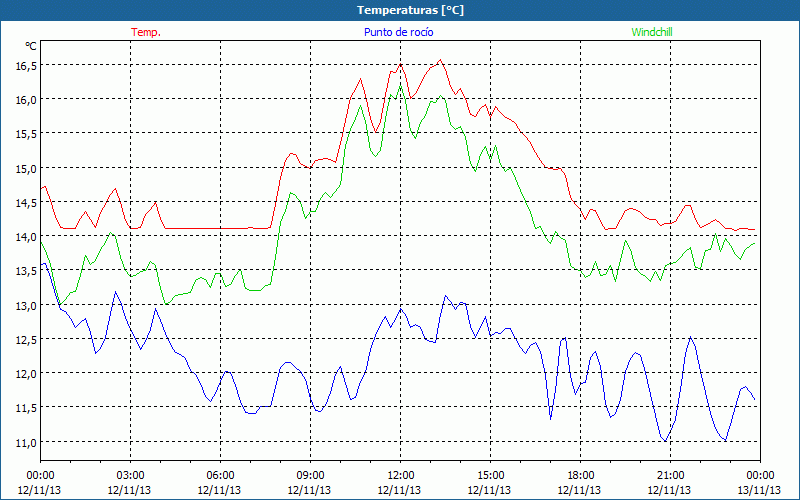The image size is (800, 500).
Task: Click the 13,5 y-axis value
Action: [26, 271]
